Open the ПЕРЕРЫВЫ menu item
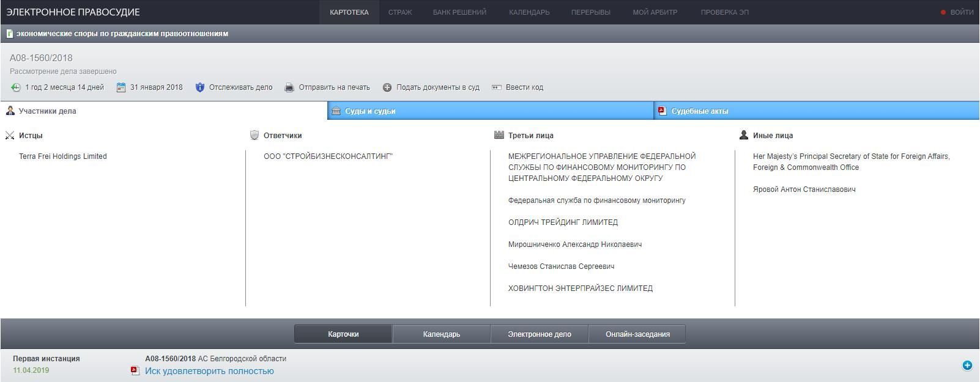980x382 pixels. [x=591, y=12]
